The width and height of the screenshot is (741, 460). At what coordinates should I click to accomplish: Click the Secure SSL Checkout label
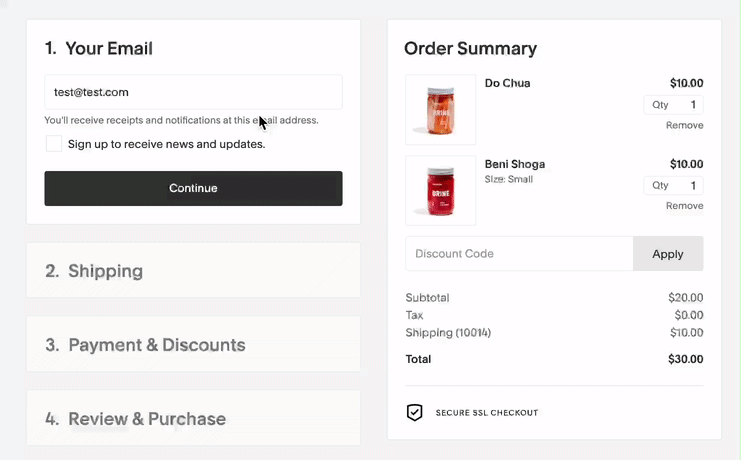click(487, 413)
